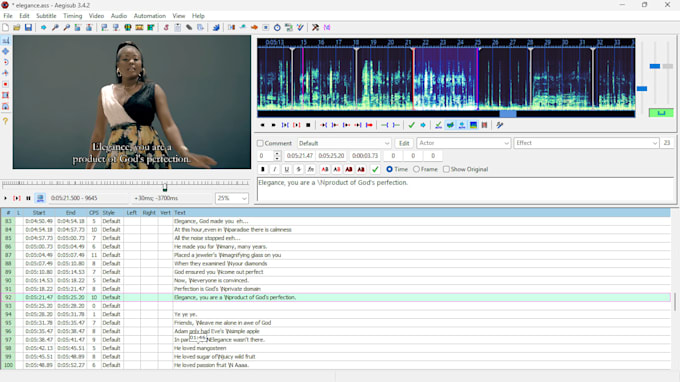Toggle italic formatting button
Screen dimensions: 680x382
point(275,169)
